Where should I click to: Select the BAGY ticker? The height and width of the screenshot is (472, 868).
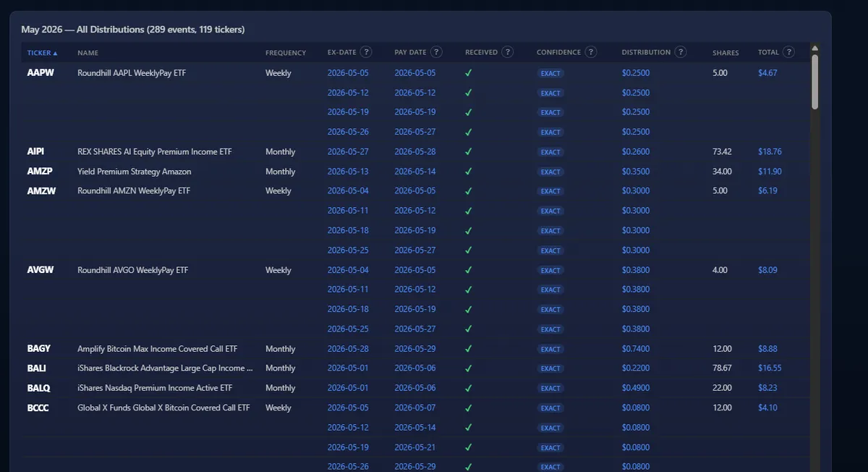[x=39, y=349]
